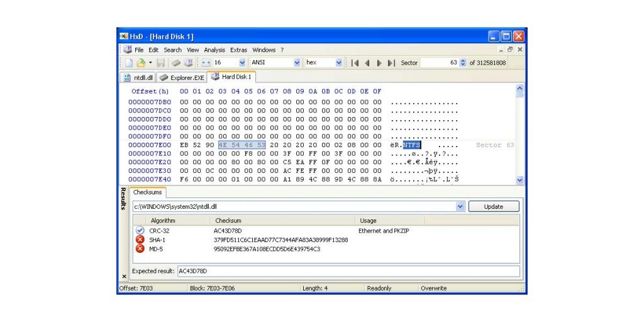Viewport: 644px width, 322px height.
Task: Jump to the first sector
Action: pyautogui.click(x=355, y=63)
